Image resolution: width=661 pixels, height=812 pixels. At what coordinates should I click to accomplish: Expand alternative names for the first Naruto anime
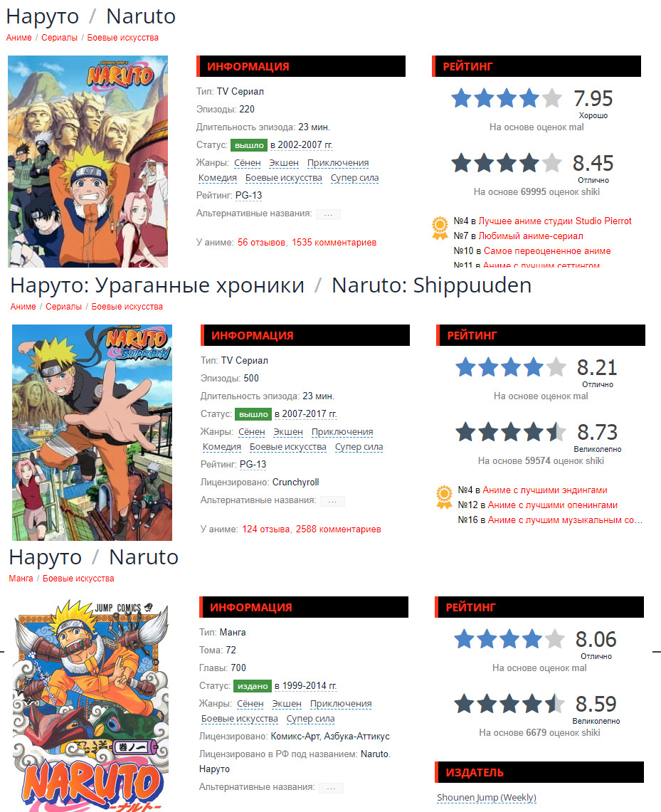[328, 214]
